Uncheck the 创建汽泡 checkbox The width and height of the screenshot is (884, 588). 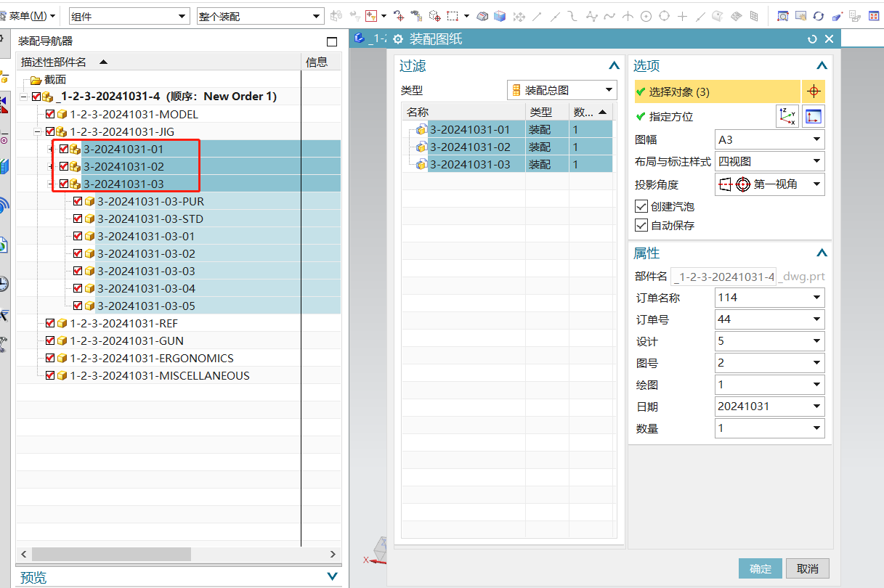point(641,206)
